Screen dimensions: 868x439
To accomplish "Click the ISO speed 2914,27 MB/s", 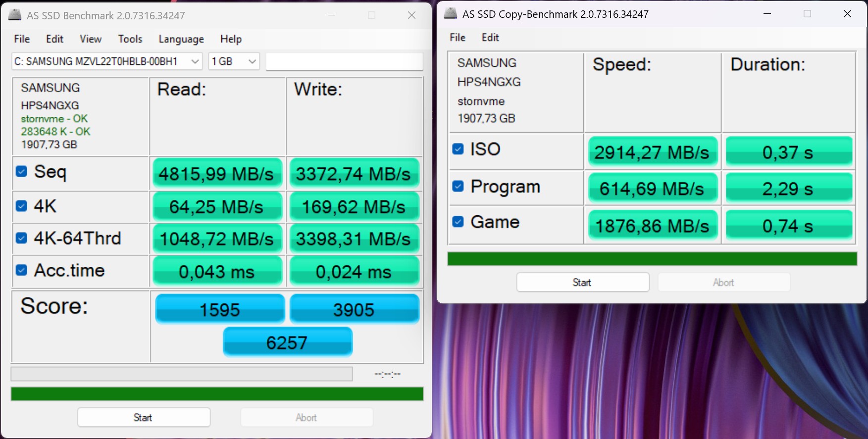I will coord(653,152).
